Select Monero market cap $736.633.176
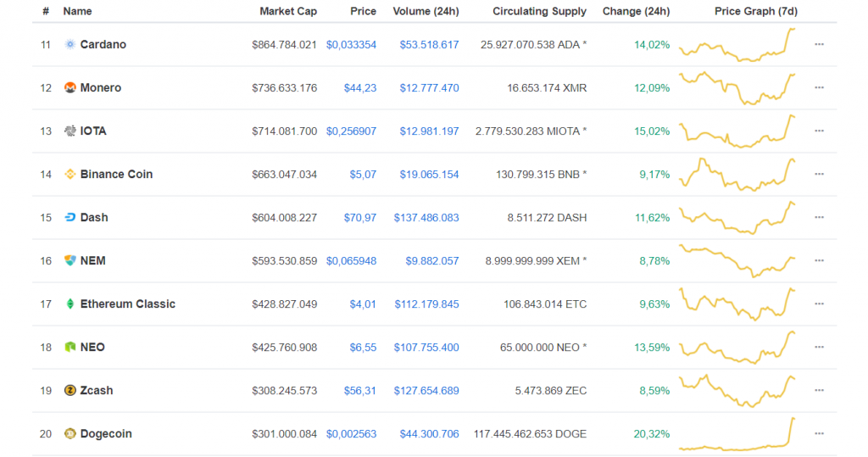The height and width of the screenshot is (457, 868). click(285, 87)
